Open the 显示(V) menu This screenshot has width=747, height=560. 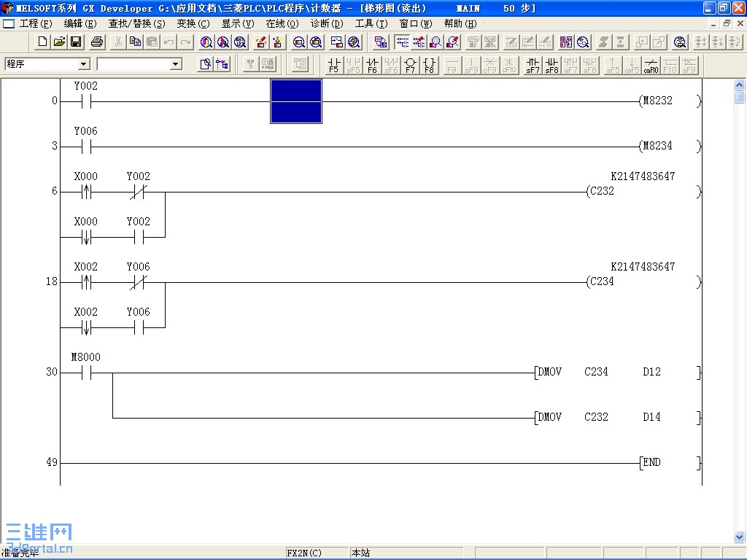tap(238, 23)
